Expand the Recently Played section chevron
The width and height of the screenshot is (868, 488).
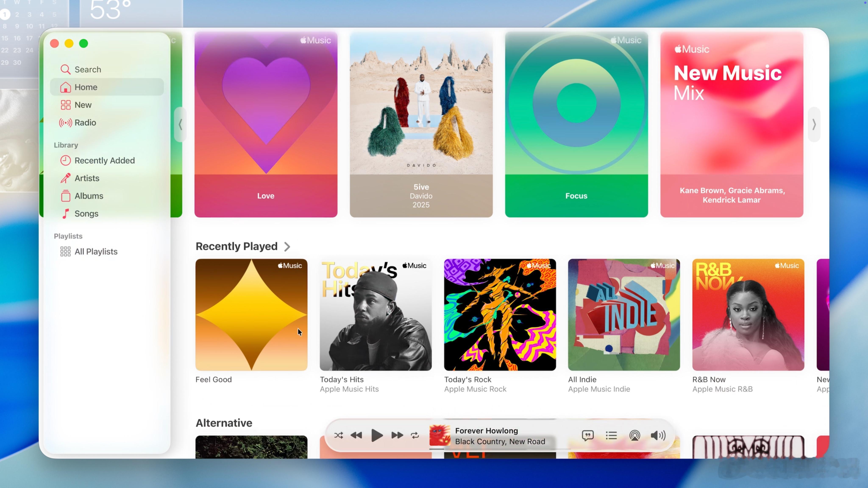[287, 247]
